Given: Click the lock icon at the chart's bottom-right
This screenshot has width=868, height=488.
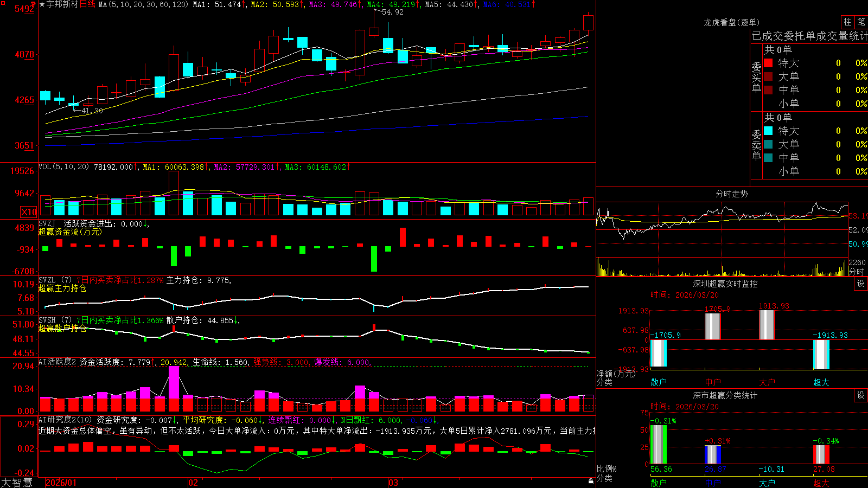Looking at the screenshot, I should click(591, 481).
